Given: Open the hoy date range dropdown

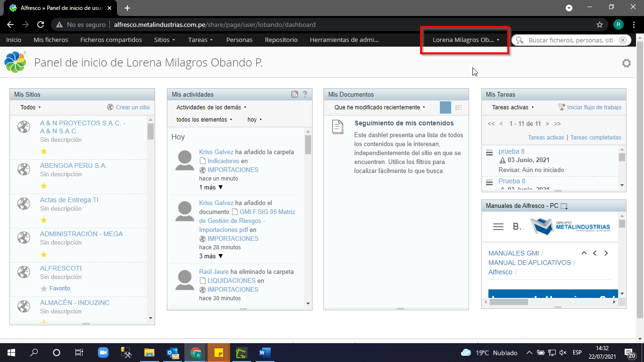Looking at the screenshot, I should [255, 120].
